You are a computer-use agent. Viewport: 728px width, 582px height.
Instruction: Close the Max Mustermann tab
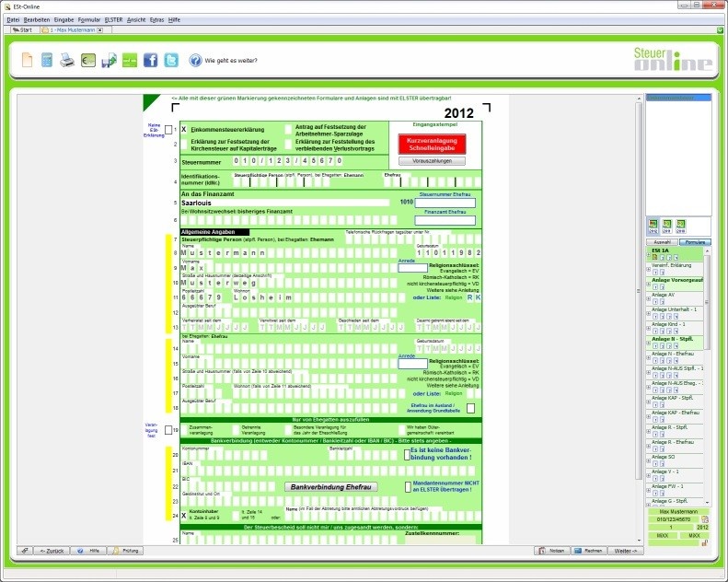[99, 29]
